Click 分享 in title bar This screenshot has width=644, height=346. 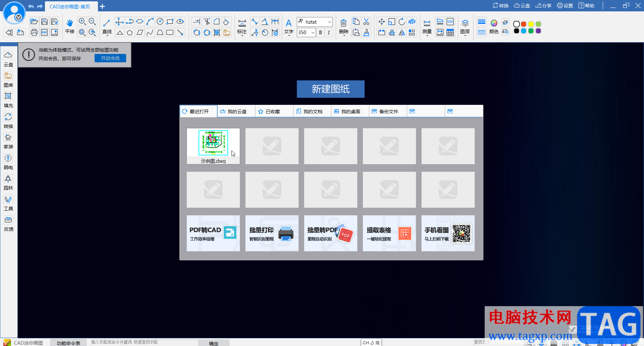(x=543, y=6)
